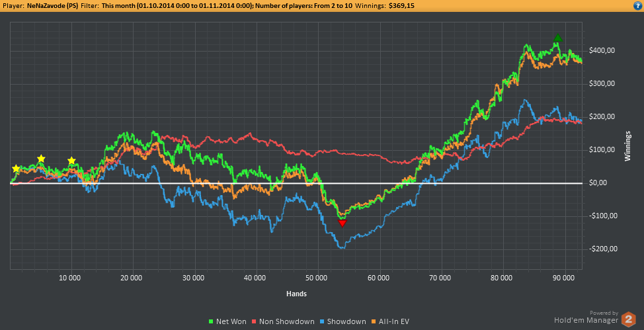
Task: Click the orange All-In EV color swatch
Action: 374,322
